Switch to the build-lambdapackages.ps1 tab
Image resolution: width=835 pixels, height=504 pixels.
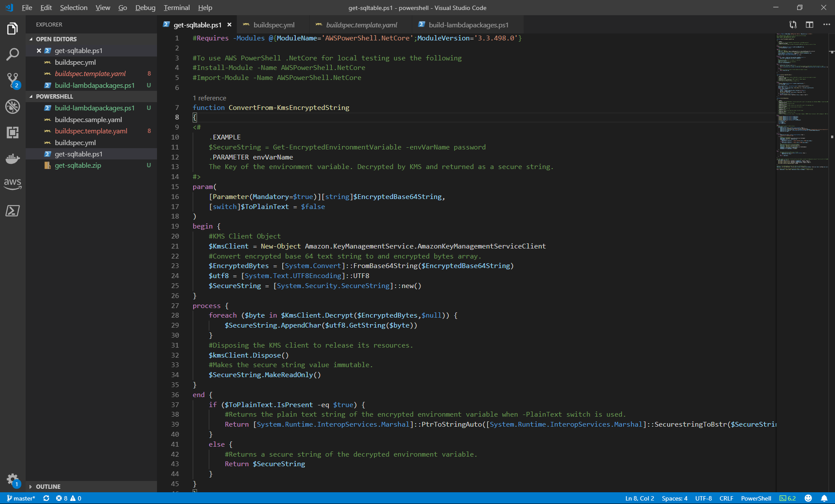468,25
